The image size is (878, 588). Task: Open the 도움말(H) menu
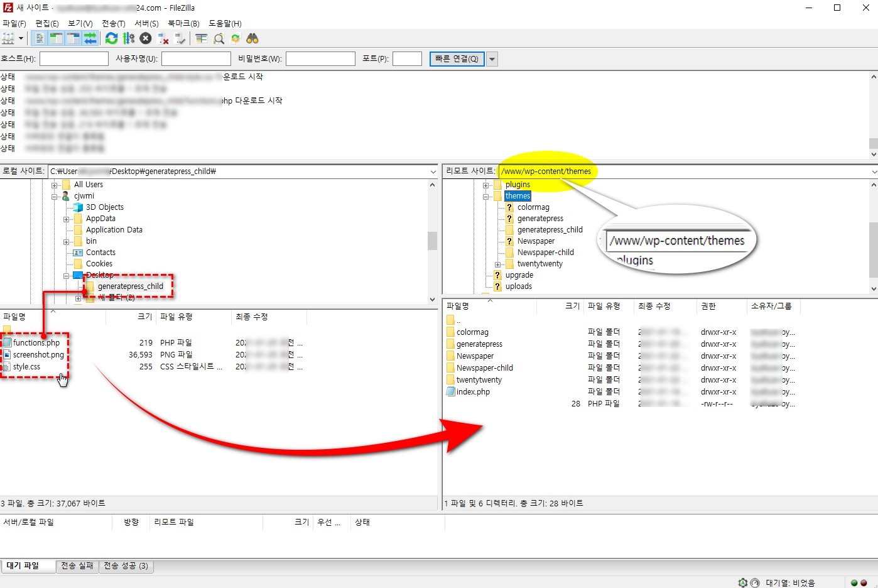(225, 23)
